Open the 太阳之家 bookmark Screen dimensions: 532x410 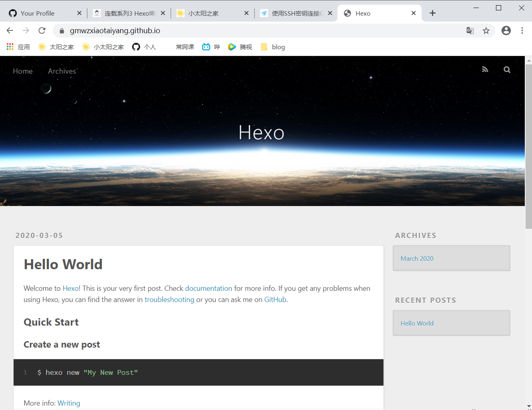(56, 47)
